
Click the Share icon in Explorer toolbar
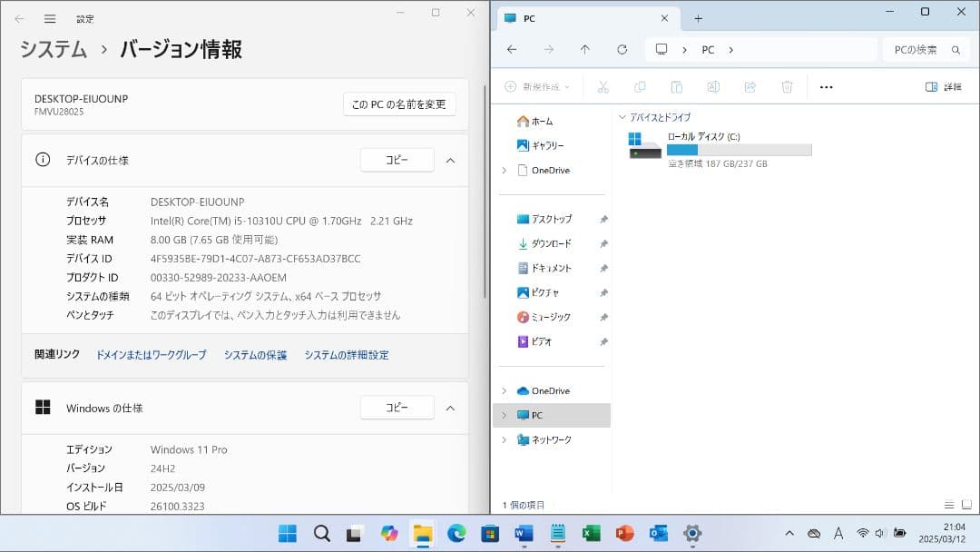click(x=750, y=86)
